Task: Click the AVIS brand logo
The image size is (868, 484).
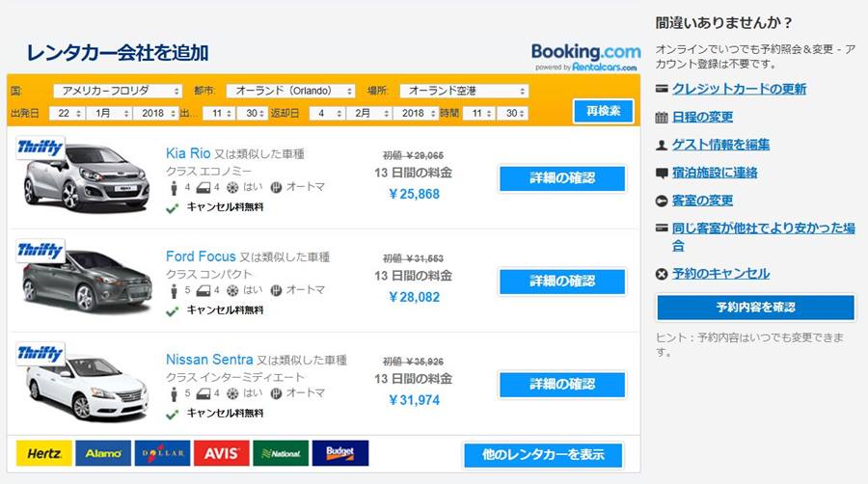Action: coord(222,453)
